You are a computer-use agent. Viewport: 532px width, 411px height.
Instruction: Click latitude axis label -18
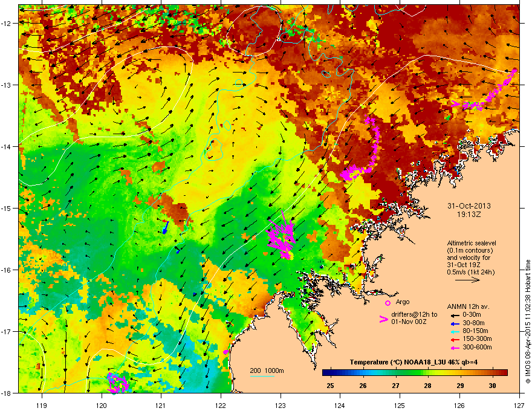[x=7, y=393]
